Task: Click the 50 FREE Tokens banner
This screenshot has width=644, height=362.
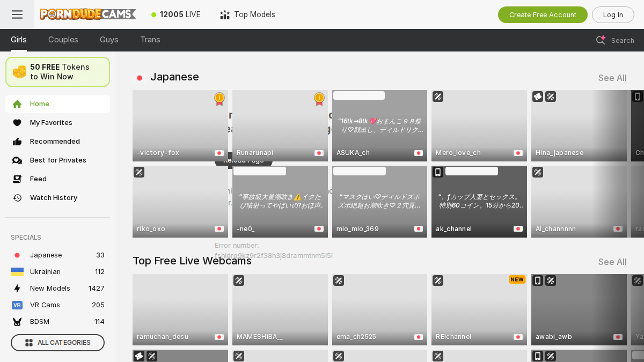Action: click(57, 72)
